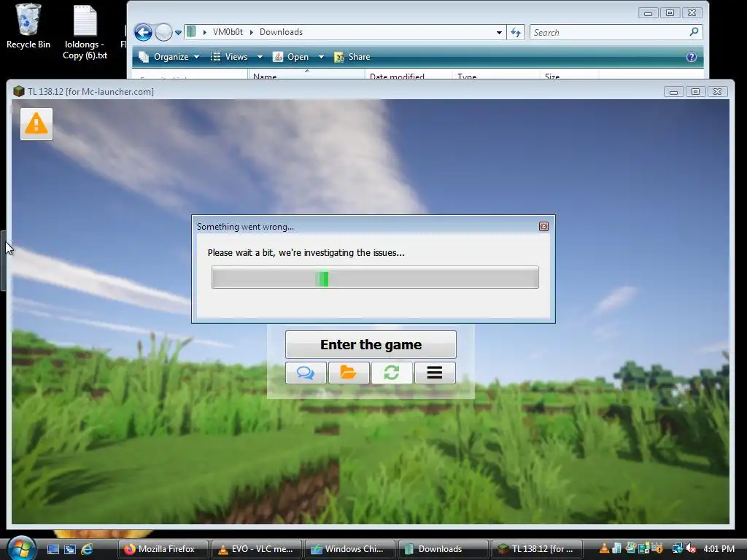Image resolution: width=747 pixels, height=560 pixels.
Task: Click the muted volume tray icon
Action: [691, 548]
